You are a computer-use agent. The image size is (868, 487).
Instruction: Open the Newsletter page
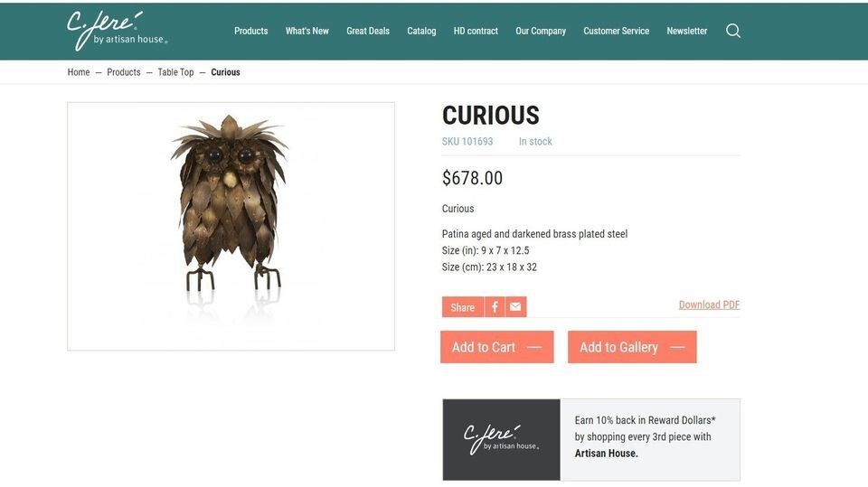[x=687, y=31]
